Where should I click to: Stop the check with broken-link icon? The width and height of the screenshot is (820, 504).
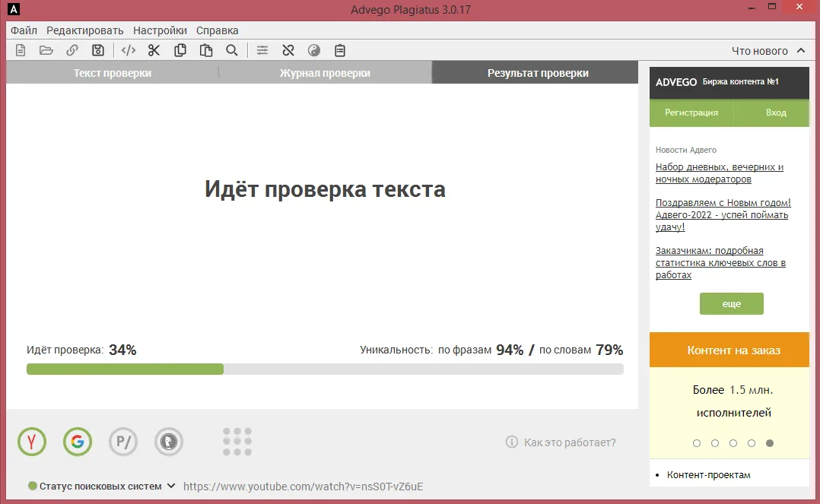click(288, 49)
